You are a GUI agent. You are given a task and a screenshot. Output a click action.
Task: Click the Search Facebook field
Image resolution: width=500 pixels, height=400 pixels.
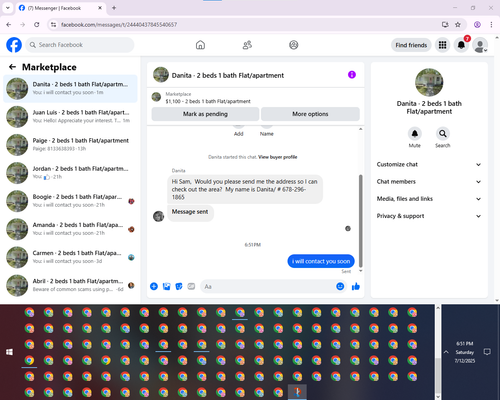[x=80, y=45]
